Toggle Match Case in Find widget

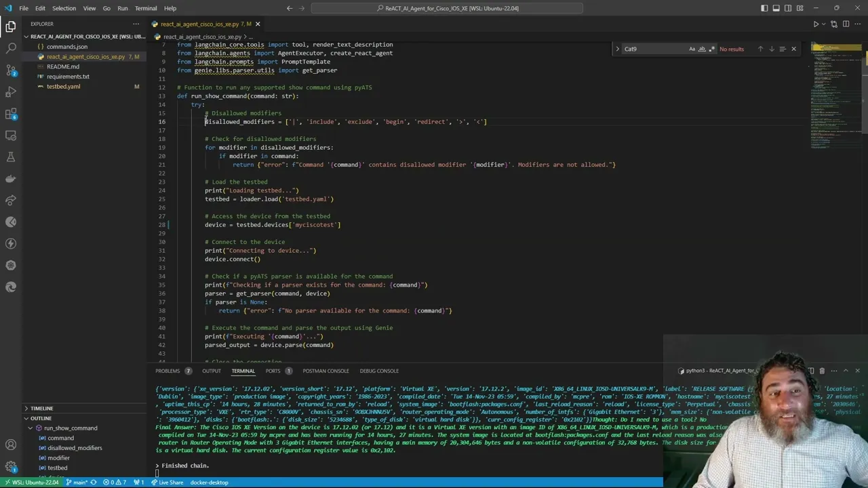tap(692, 49)
